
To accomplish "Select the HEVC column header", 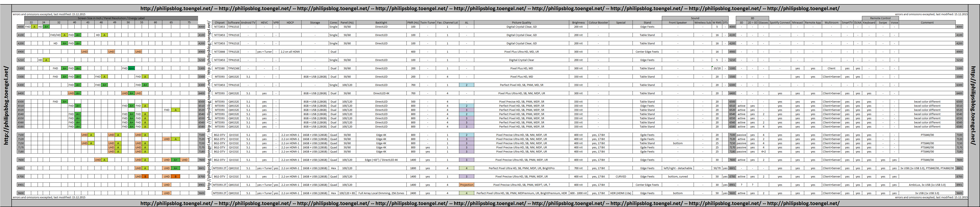I will (x=264, y=22).
